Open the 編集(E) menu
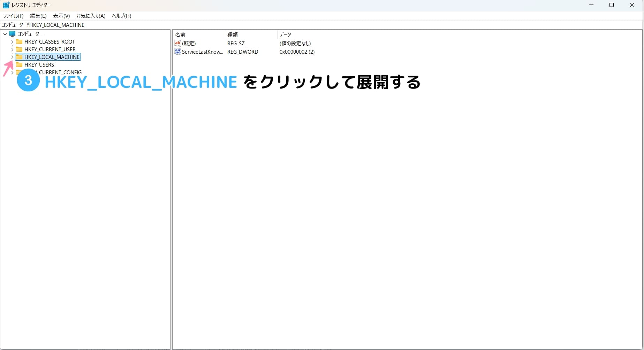Image resolution: width=644 pixels, height=350 pixels. [38, 16]
